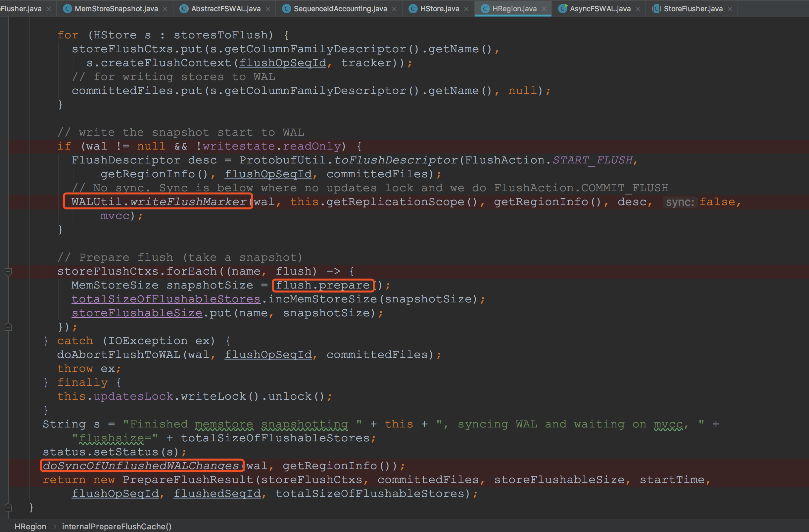Switch to the MemStoreSnapshot.java tab
This screenshot has height=532, width=809.
pyautogui.click(x=116, y=9)
